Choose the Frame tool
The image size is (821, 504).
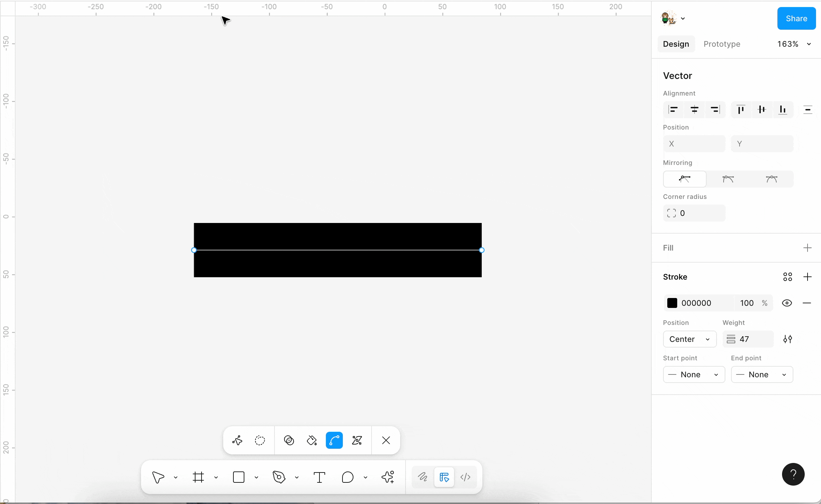point(198,477)
